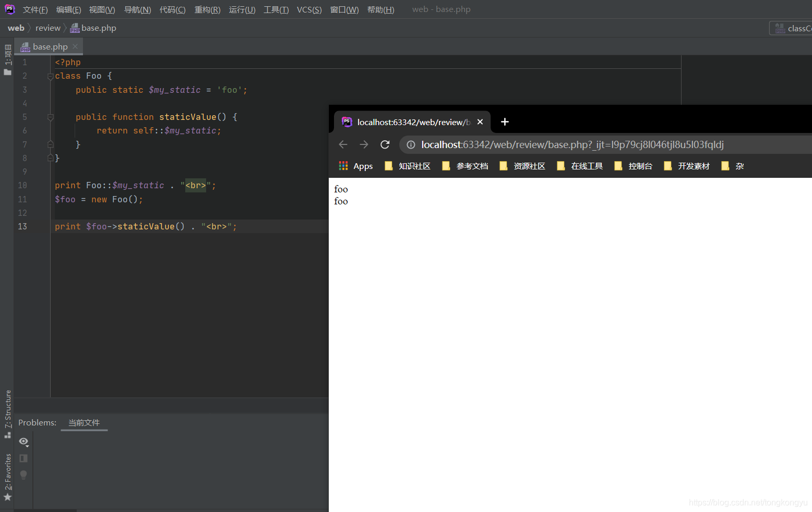
Task: Open the 资源社区 bookmark folder
Action: [x=522, y=166]
